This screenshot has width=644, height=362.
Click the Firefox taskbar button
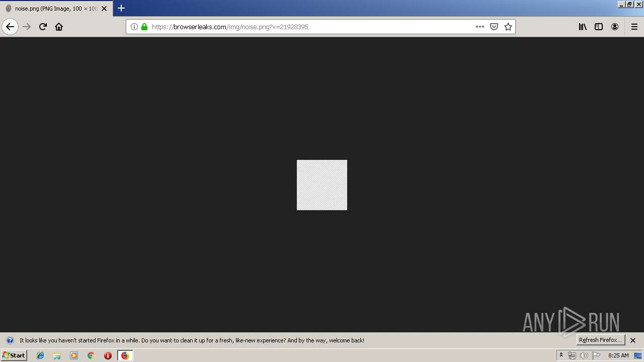pos(125,355)
